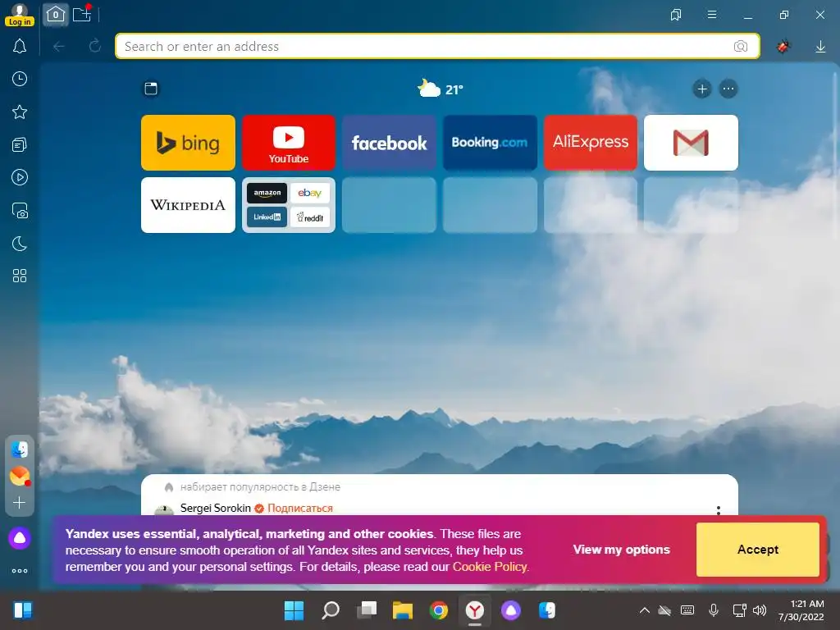This screenshot has width=840, height=630.
Task: Open the notifications bell in the sidebar
Action: (x=20, y=46)
